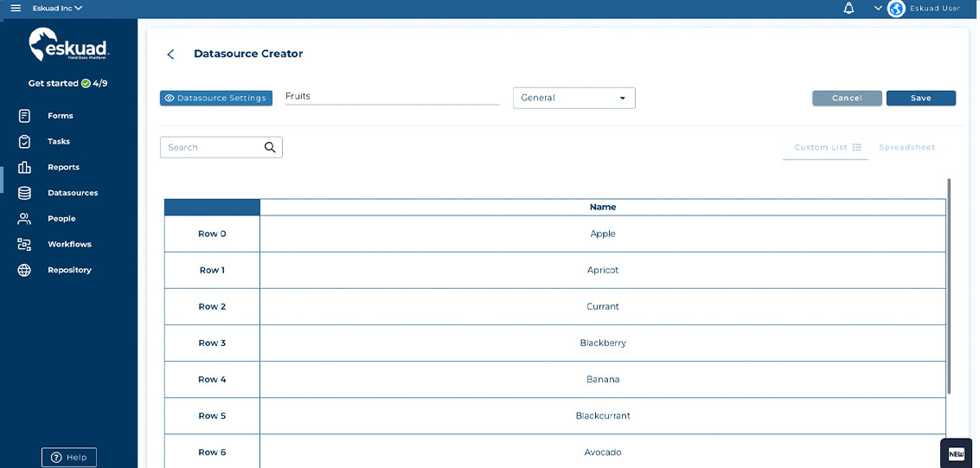Screen dimensions: 980x468
Task: Click the vertical scrollbar of the table
Action: [x=949, y=285]
